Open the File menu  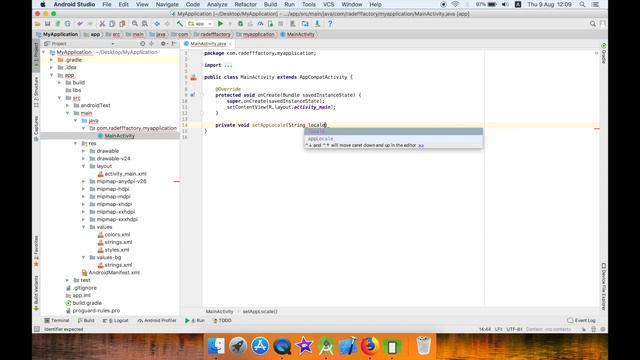tap(107, 4)
